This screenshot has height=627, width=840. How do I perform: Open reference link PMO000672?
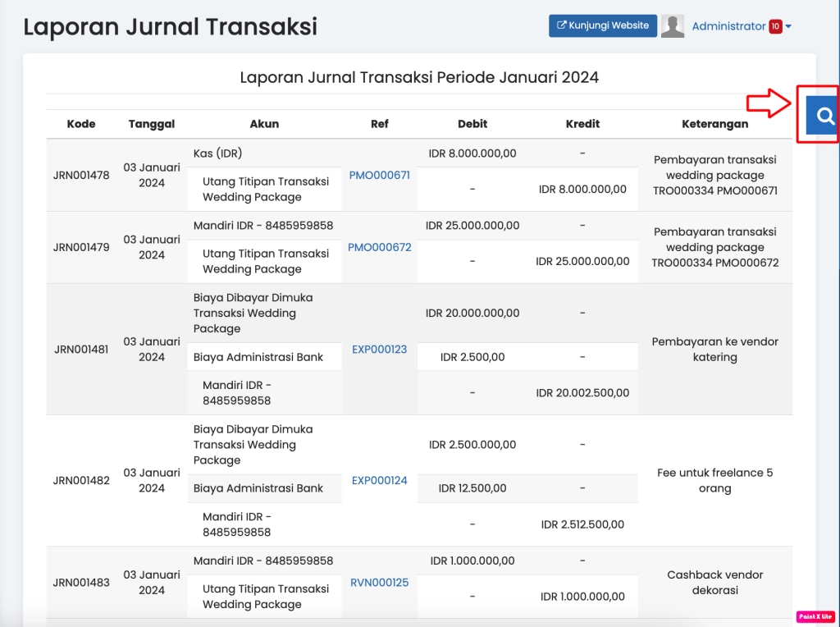(x=380, y=247)
